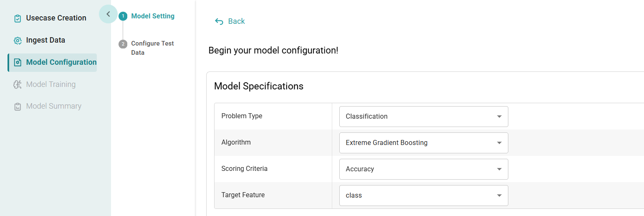
Task: Click the Usecase Creation clipboard icon
Action: (x=18, y=18)
